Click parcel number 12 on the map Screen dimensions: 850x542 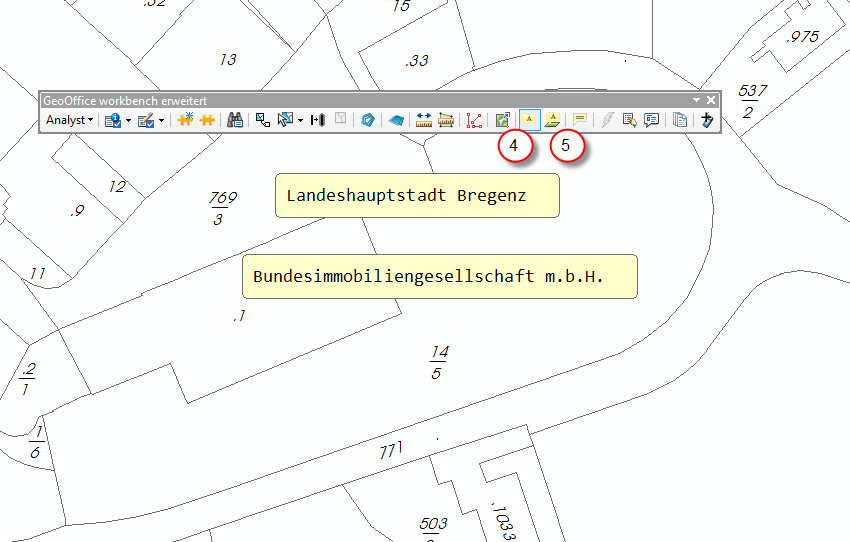pos(117,186)
